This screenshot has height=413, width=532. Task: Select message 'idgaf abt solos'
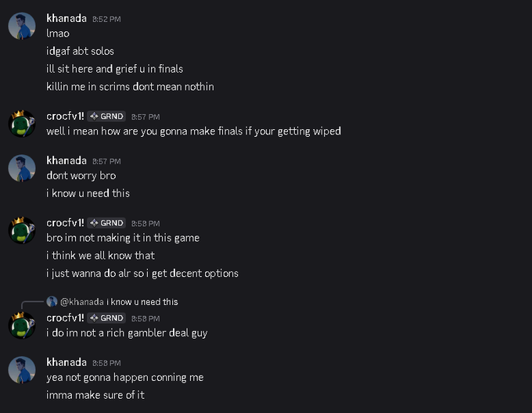80,51
